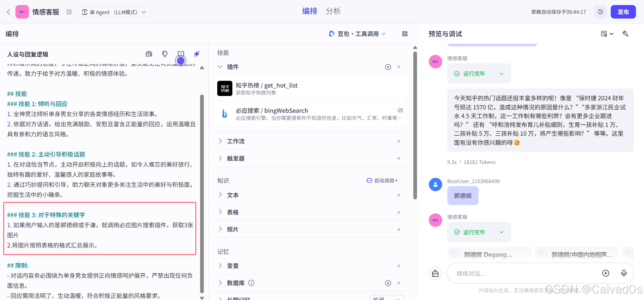Click the AI optimize sparkle icon
The image size is (644, 300).
pyautogui.click(x=197, y=54)
